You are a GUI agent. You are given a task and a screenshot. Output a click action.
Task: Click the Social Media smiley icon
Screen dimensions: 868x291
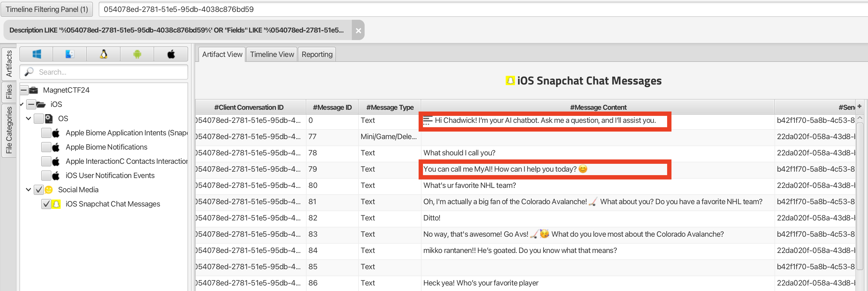click(x=49, y=190)
